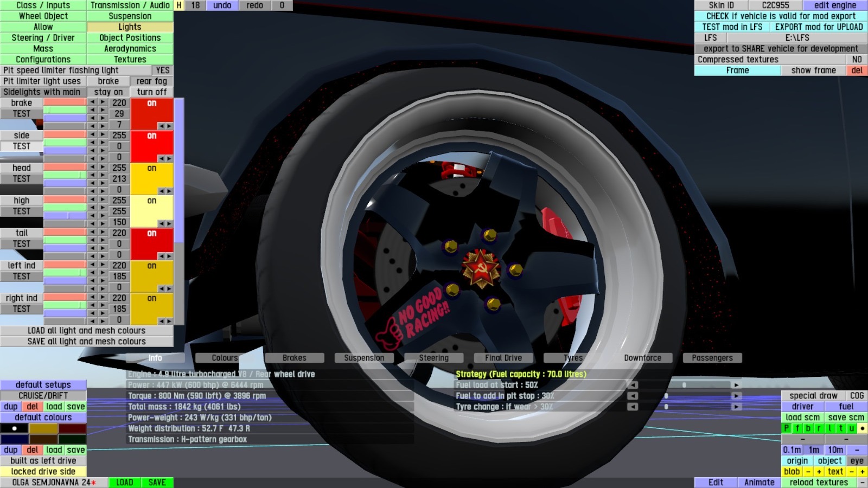This screenshot has height=488, width=868.
Task: Click reload textures button
Action: (819, 482)
